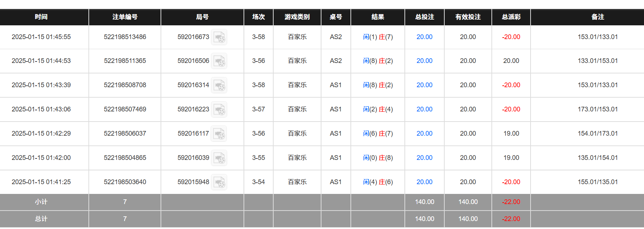Play the replay of round 592016117

tap(219, 133)
